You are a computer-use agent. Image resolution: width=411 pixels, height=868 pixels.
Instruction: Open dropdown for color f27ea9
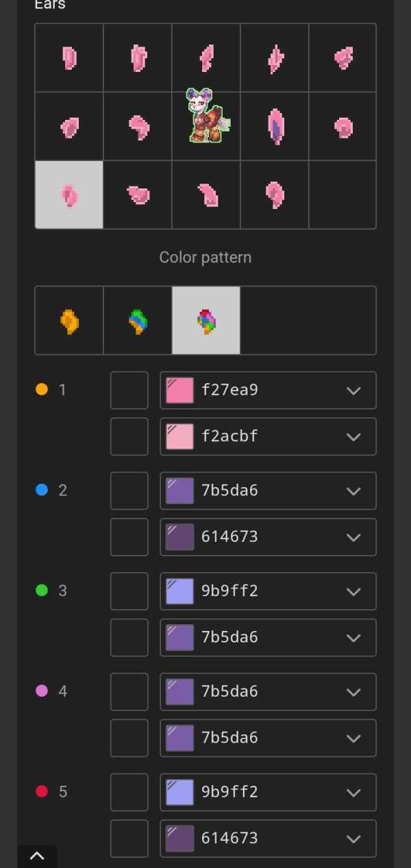[353, 390]
